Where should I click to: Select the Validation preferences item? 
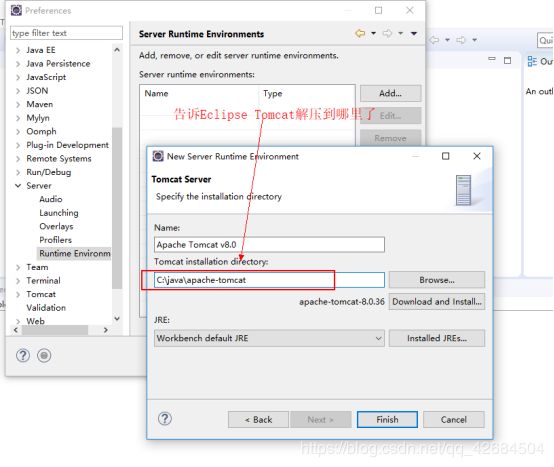46,308
